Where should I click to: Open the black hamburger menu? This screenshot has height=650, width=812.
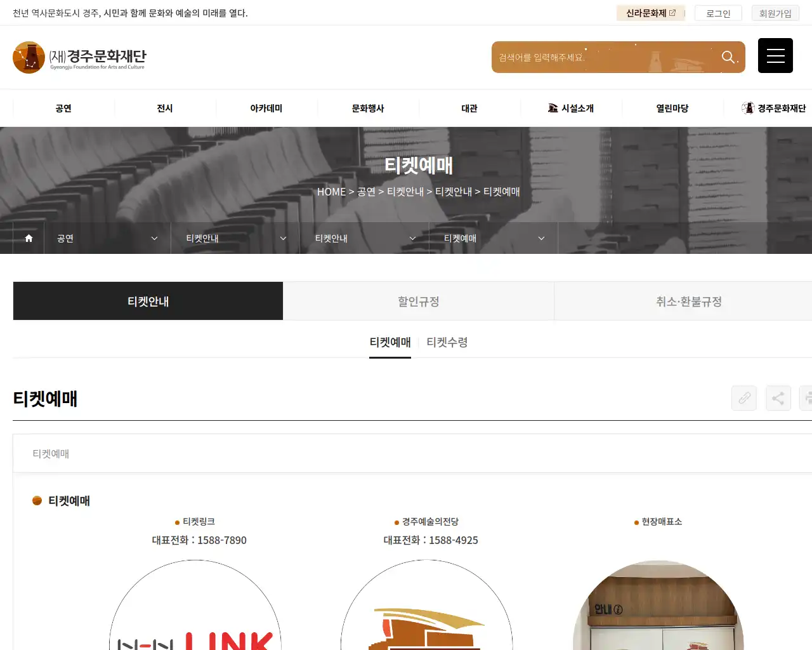(775, 56)
